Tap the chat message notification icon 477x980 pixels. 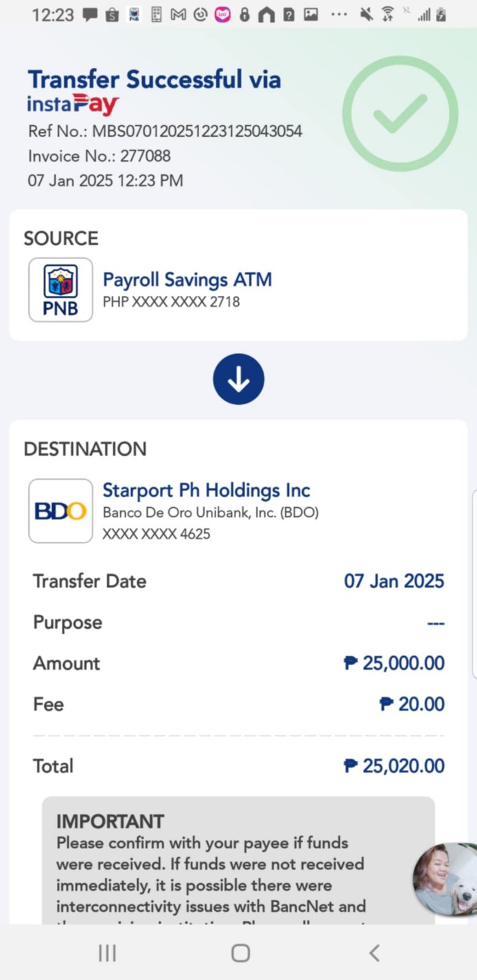(x=90, y=14)
